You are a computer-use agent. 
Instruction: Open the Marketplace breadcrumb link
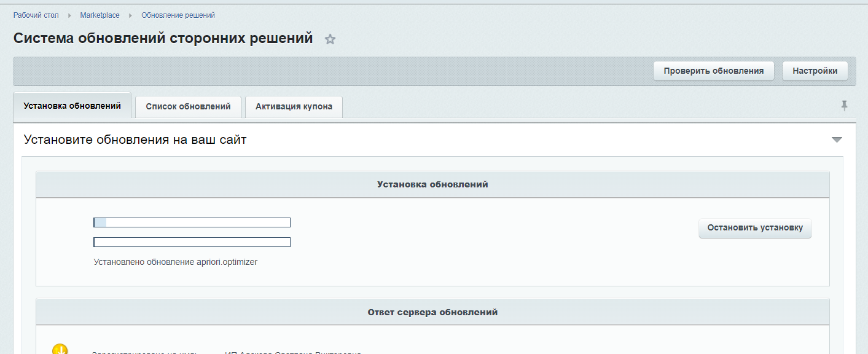(x=100, y=15)
